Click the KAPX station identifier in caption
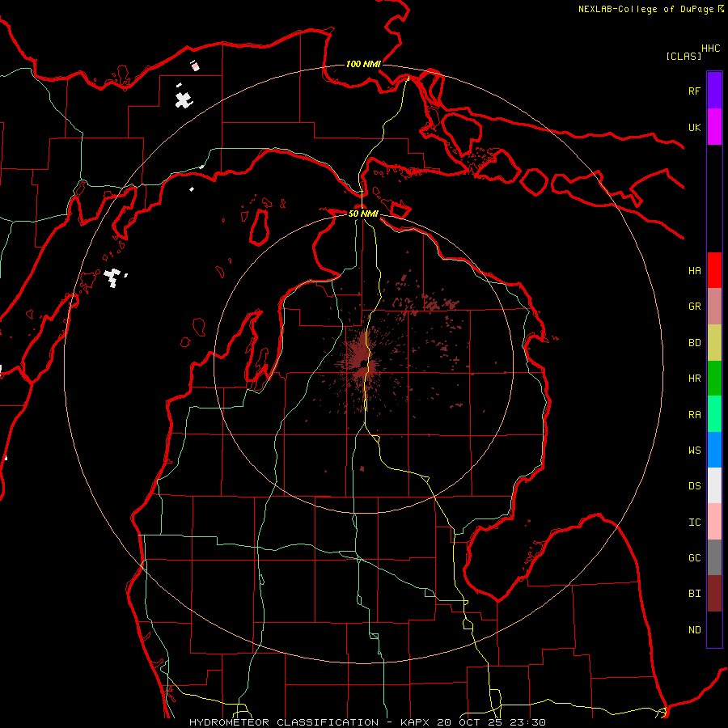Image resolution: width=728 pixels, height=728 pixels. tap(417, 722)
